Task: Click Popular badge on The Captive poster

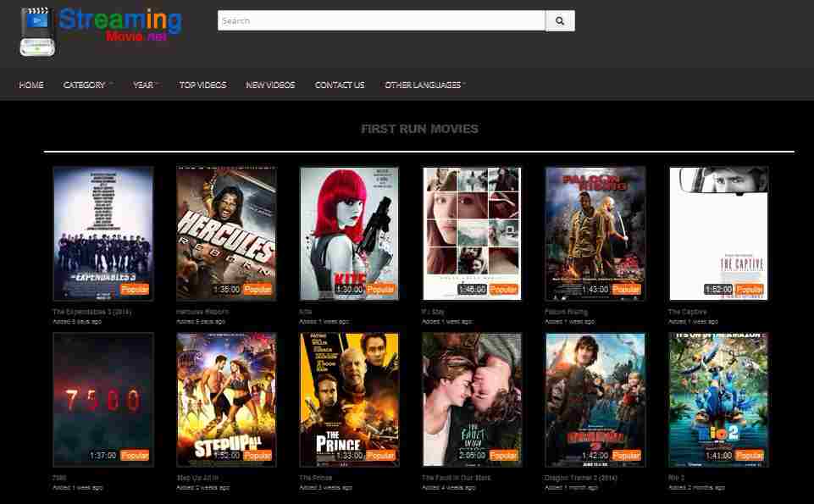Action: pyautogui.click(x=750, y=290)
